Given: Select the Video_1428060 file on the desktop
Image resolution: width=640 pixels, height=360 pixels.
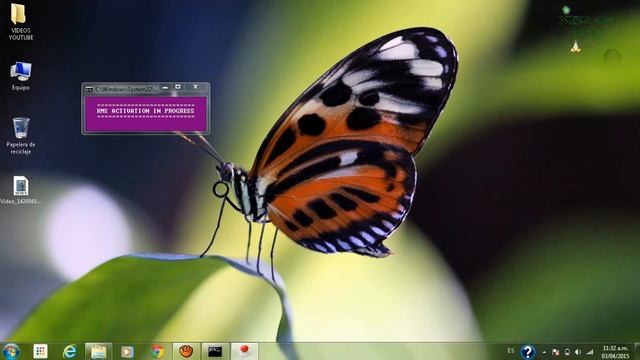Looking at the screenshot, I should coord(20,190).
